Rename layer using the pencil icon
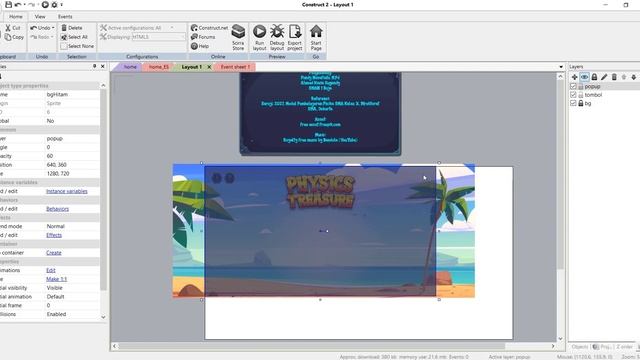This screenshot has width=640, height=360. (604, 77)
